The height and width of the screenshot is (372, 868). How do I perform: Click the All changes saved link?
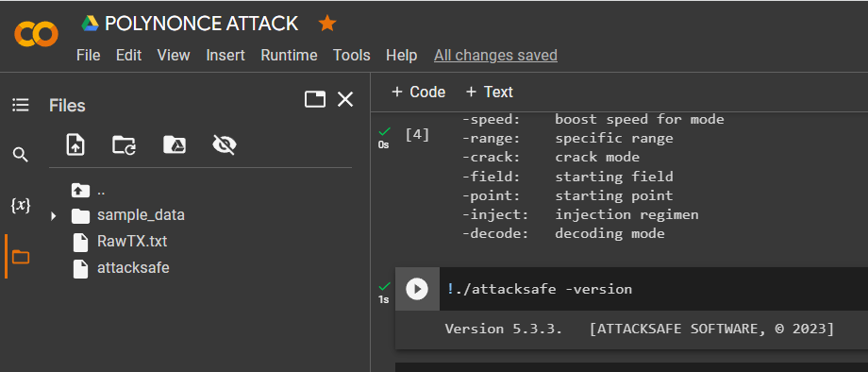coord(495,56)
